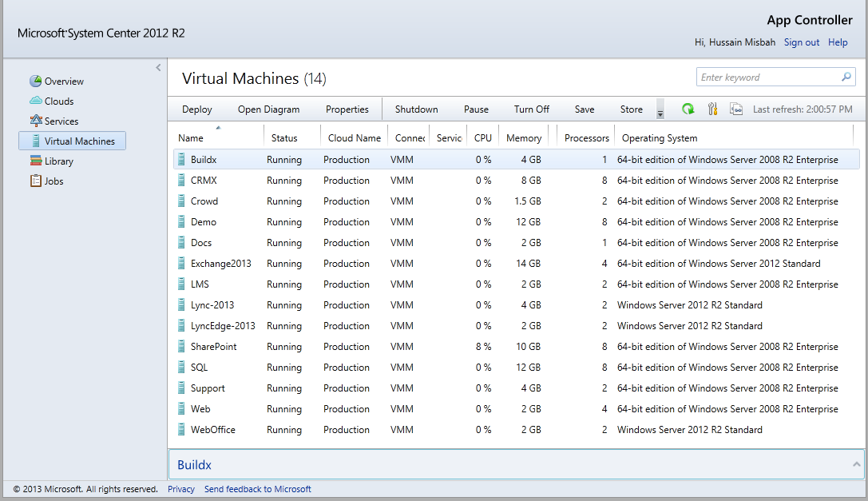Click Pause in the toolbar
Viewport: 868px width, 501px height.
476,109
